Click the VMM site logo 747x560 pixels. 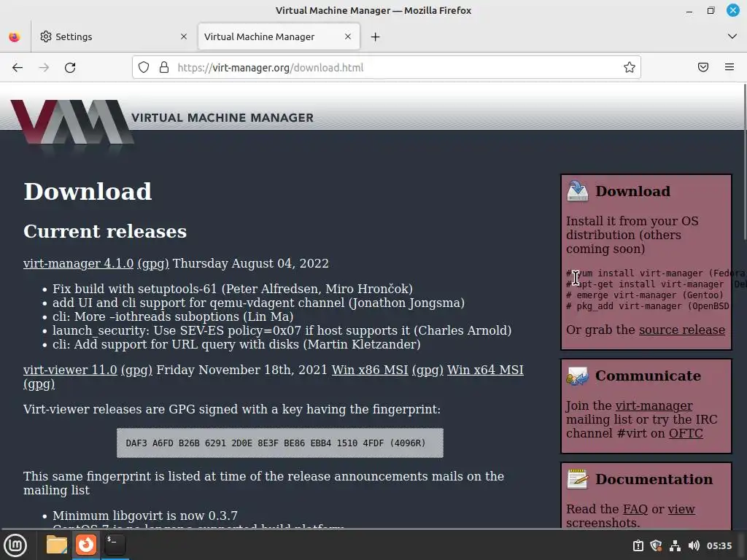click(x=71, y=122)
